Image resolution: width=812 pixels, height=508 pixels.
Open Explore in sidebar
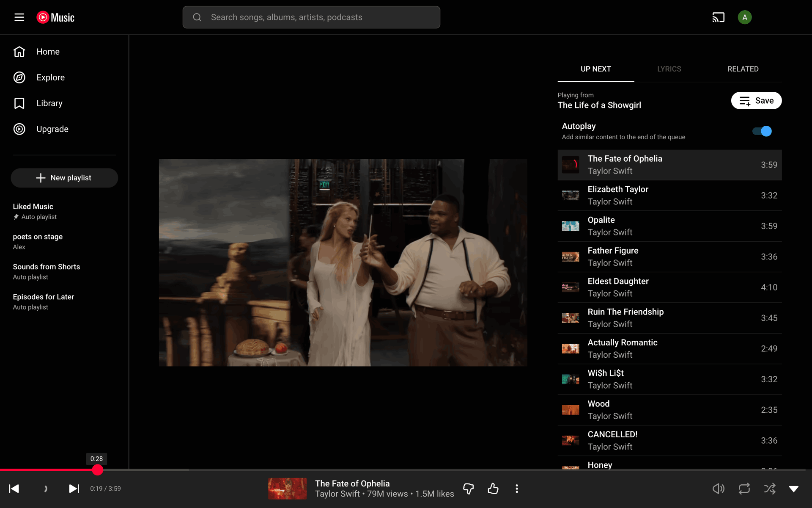click(64, 77)
